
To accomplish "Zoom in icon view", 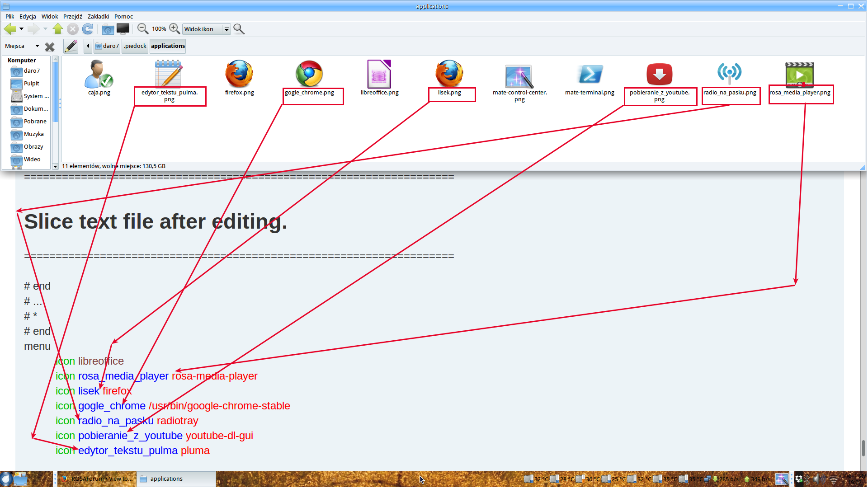I will tap(175, 29).
